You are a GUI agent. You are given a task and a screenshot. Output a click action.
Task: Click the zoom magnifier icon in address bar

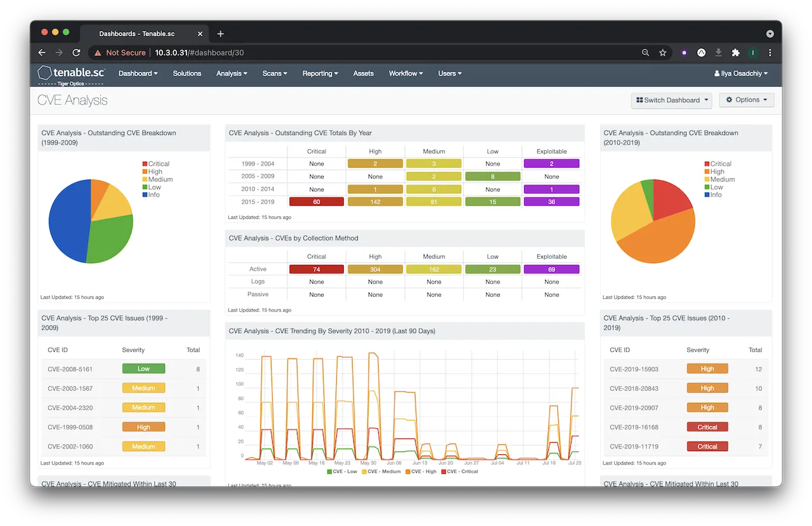pos(645,53)
